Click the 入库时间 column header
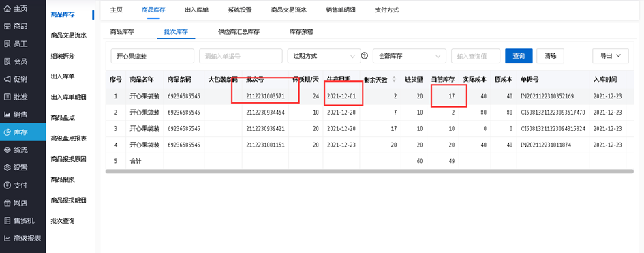 tap(605, 79)
